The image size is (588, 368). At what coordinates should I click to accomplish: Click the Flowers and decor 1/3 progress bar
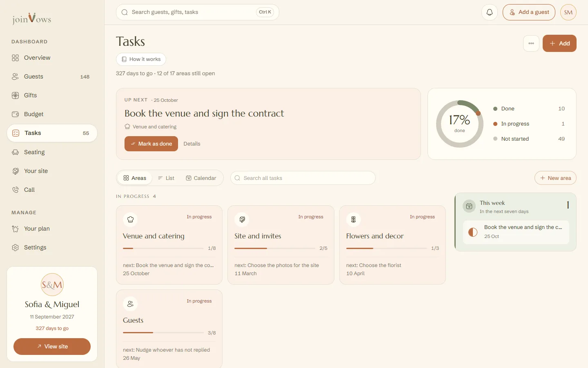click(387, 248)
